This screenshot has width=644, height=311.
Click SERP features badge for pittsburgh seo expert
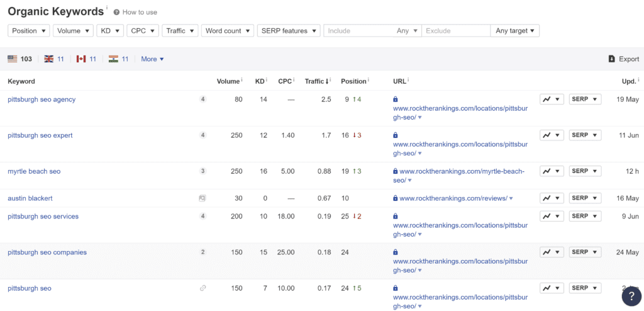(x=202, y=135)
